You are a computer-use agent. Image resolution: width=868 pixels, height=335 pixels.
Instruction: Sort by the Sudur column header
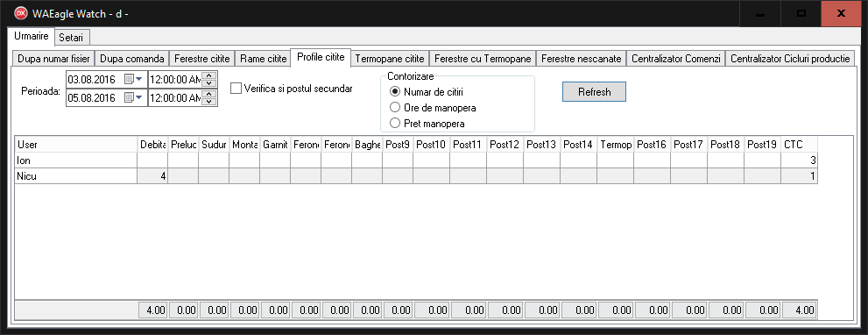[x=214, y=145]
